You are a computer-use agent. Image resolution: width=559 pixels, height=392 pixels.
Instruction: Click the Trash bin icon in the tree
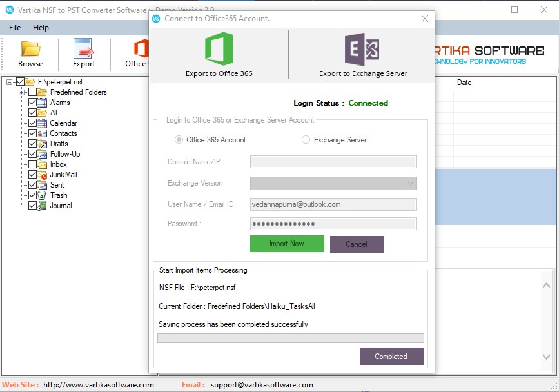click(42, 195)
